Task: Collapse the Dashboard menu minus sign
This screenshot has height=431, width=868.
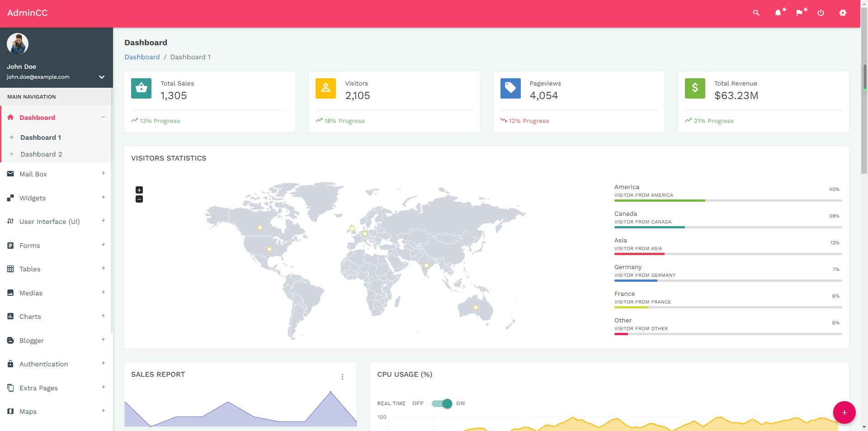Action: coord(103,117)
